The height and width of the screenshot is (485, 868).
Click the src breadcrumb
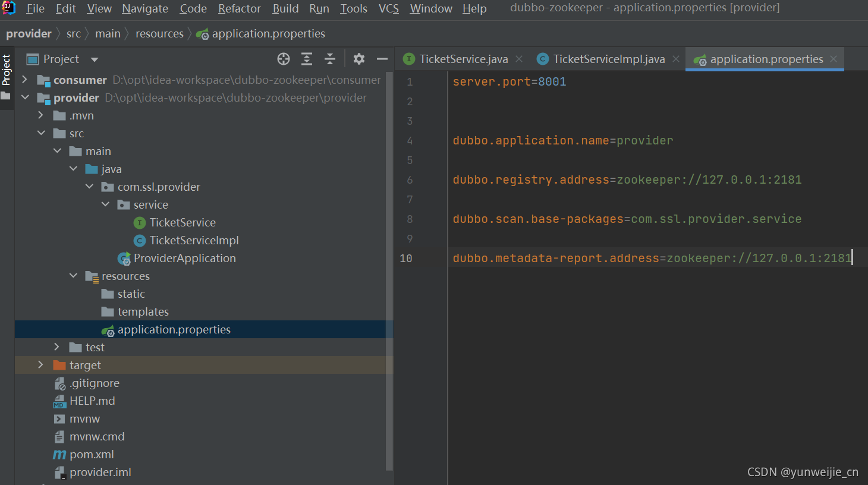click(x=74, y=34)
